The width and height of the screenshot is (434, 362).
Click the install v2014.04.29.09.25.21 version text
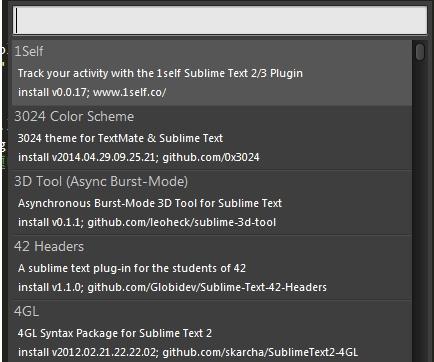tap(88, 157)
